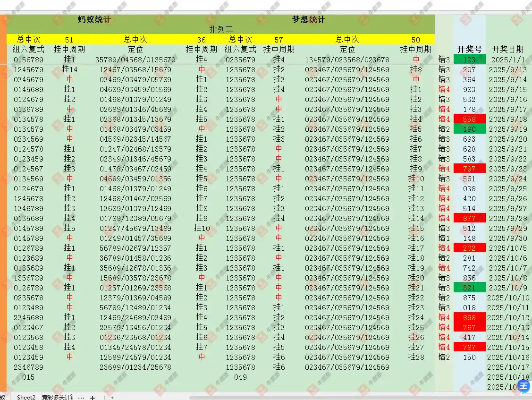Click the cell containing 049
Screen dimensions: 532x400
pyautogui.click(x=240, y=377)
